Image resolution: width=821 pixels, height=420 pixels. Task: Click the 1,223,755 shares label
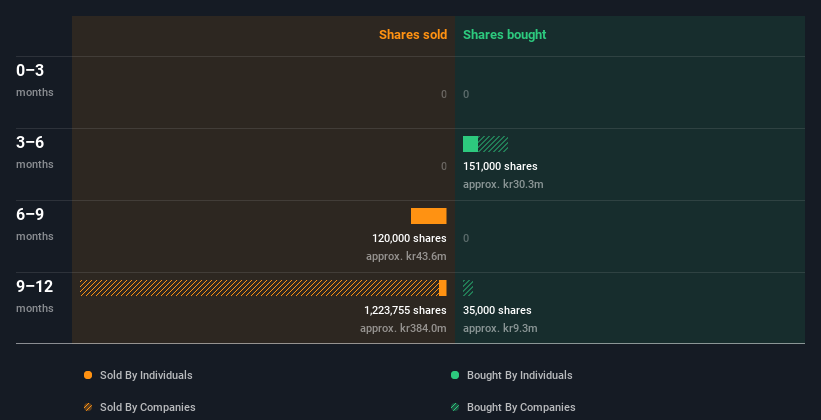click(x=405, y=310)
